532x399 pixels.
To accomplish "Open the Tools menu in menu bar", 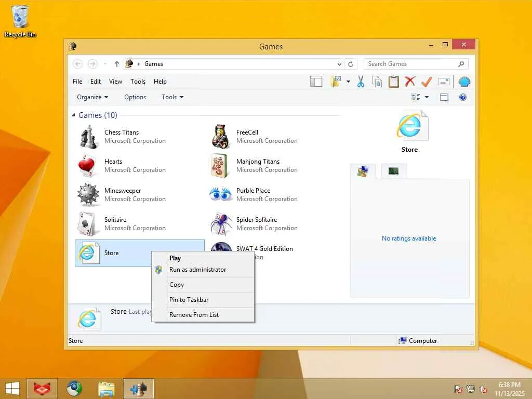I will 138,82.
